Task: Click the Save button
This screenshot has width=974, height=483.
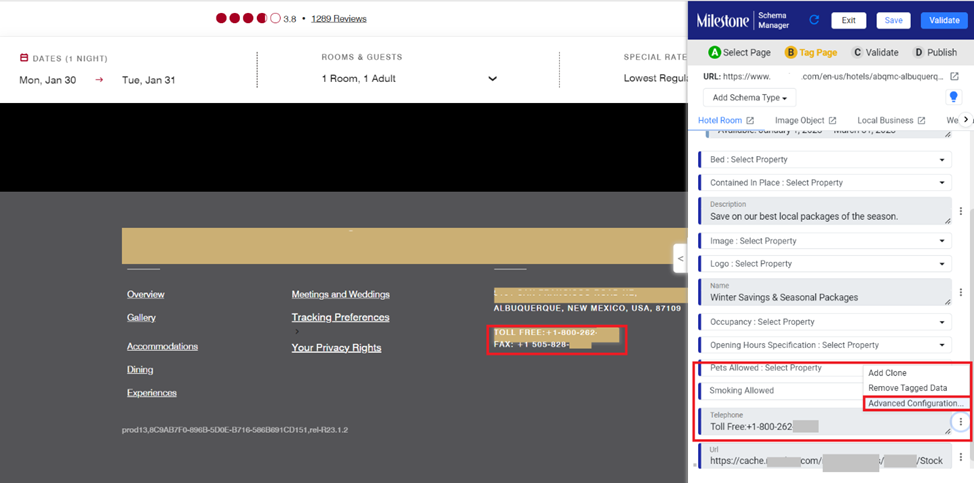Action: (893, 20)
